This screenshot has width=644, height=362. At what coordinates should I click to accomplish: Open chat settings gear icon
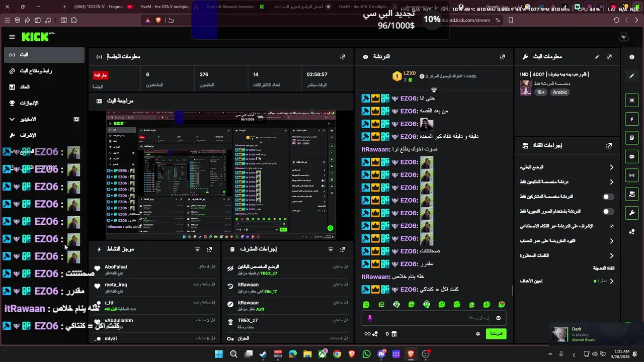(478, 333)
